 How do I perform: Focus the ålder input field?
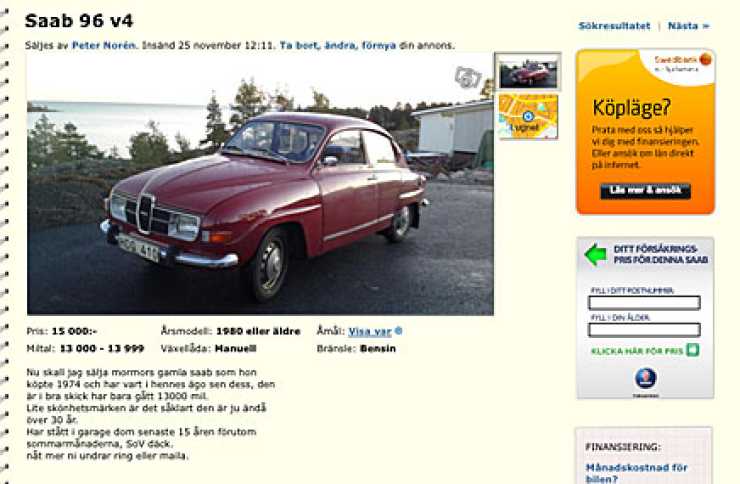point(644,330)
